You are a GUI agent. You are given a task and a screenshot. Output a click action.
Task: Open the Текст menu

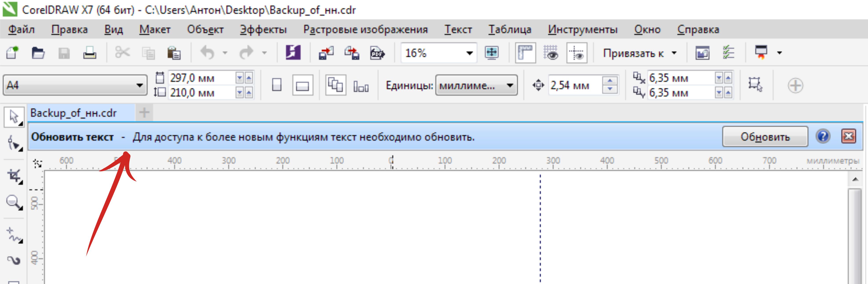[x=458, y=29]
